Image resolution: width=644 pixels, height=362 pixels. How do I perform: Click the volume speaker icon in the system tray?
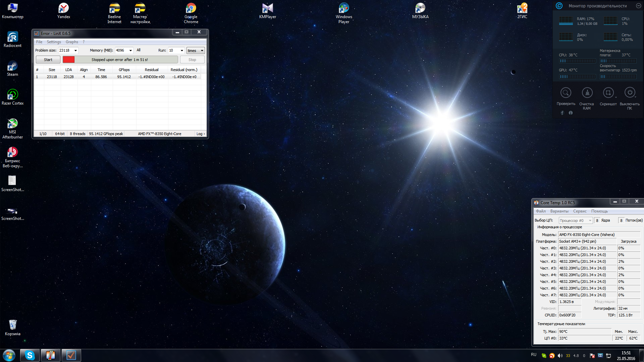[x=560, y=356]
